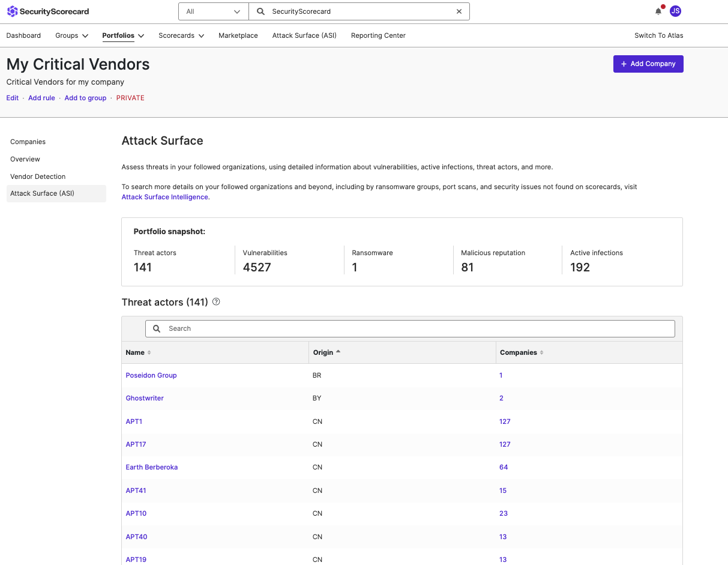This screenshot has width=728, height=565.
Task: Click the Malicious reputation 81 snapshot value
Action: [468, 267]
